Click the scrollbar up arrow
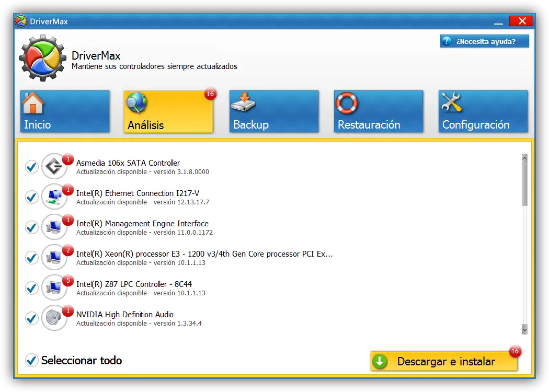This screenshot has height=392, width=549. coord(524,158)
